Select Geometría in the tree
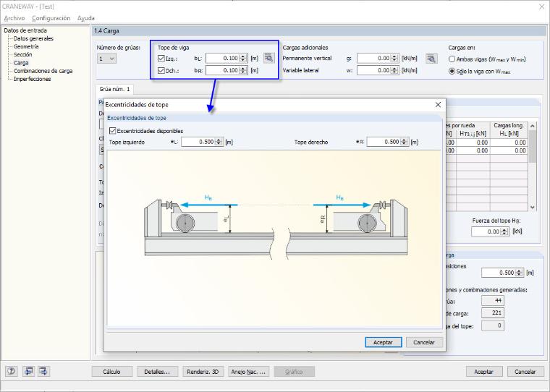550x392 pixels. click(x=26, y=46)
